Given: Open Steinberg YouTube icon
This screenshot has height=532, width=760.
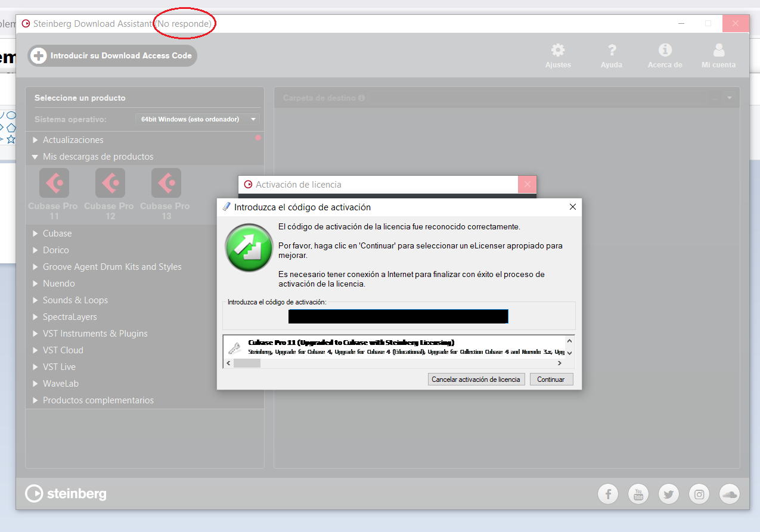Looking at the screenshot, I should click(x=638, y=494).
